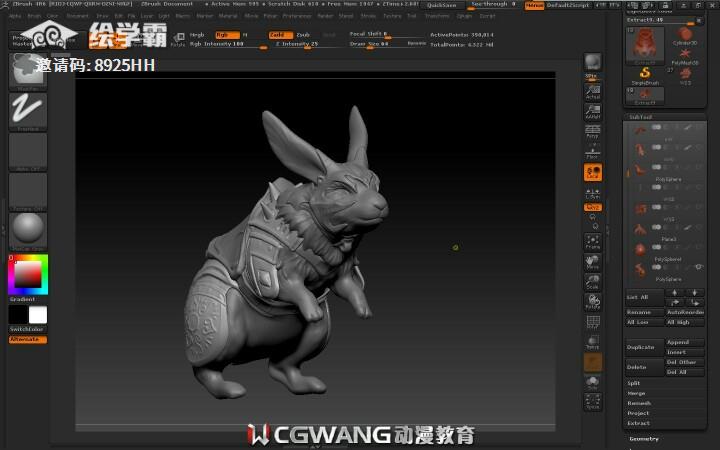Select the Scale view icon
The image size is (720, 450).
pyautogui.click(x=592, y=282)
